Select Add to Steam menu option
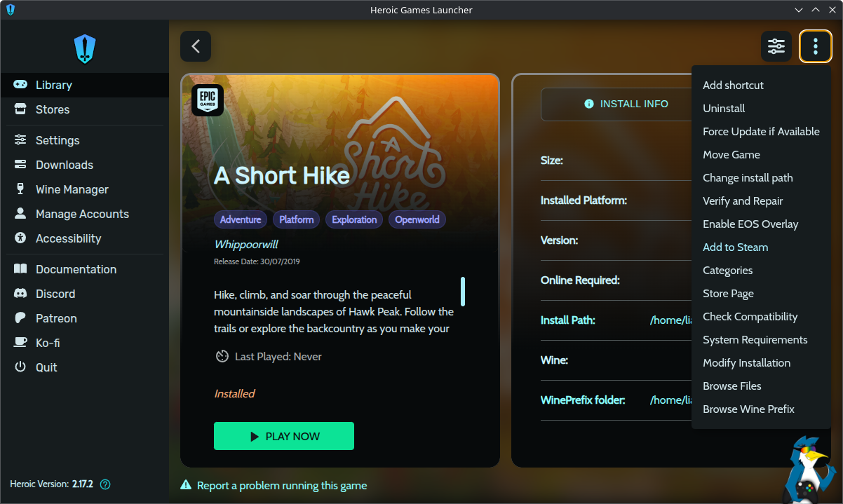 click(x=735, y=247)
